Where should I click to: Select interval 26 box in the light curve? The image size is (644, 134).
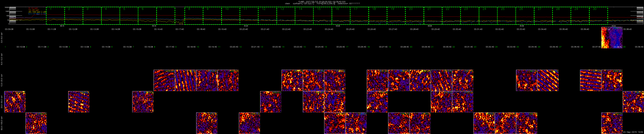coord(525,16)
